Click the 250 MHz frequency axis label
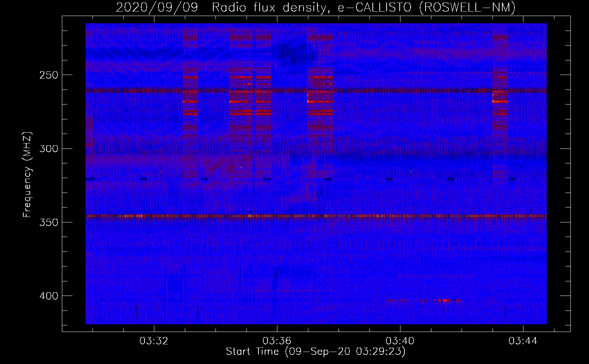Viewport: 589px width, 364px height. 49,75
